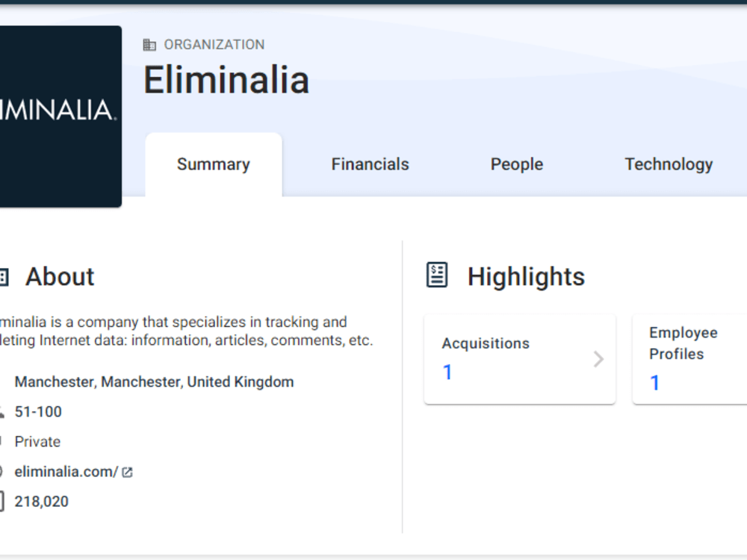Screen dimensions: 747x560
Task: Switch to the Financials tab
Action: [370, 164]
